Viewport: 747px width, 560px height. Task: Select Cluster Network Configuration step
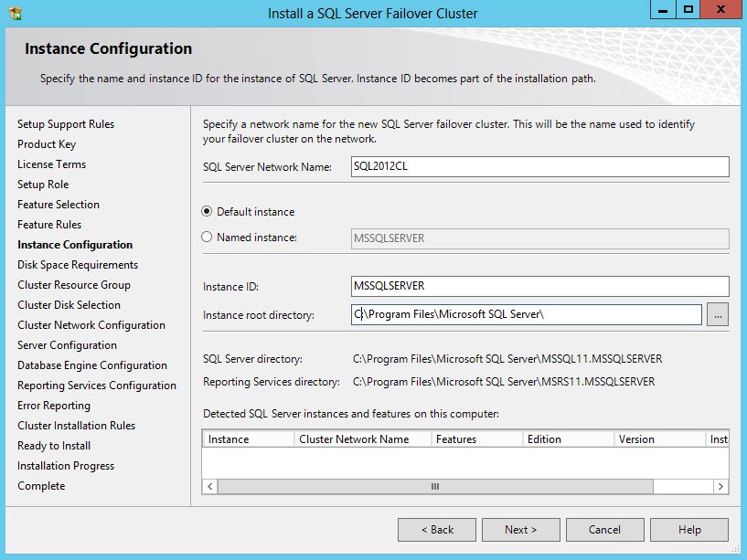91,324
